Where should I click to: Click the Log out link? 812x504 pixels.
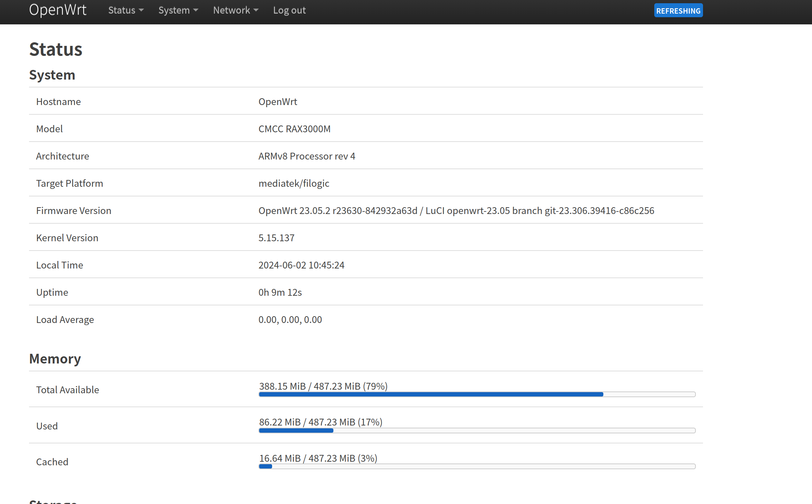(289, 10)
